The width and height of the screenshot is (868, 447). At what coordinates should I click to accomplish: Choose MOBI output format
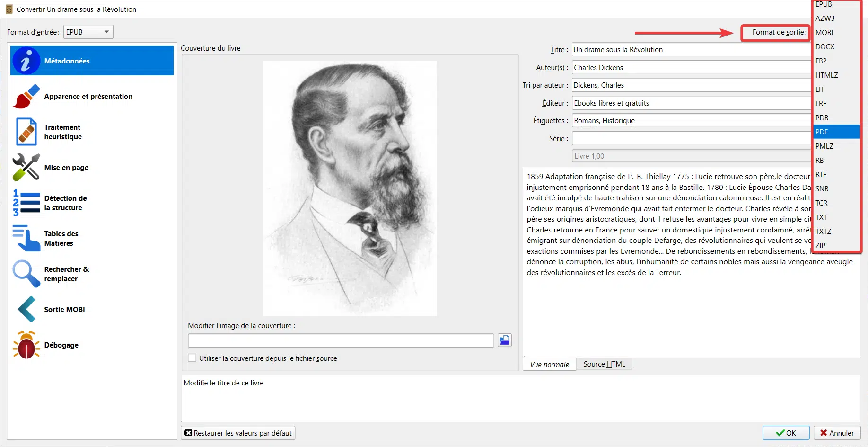coord(836,33)
